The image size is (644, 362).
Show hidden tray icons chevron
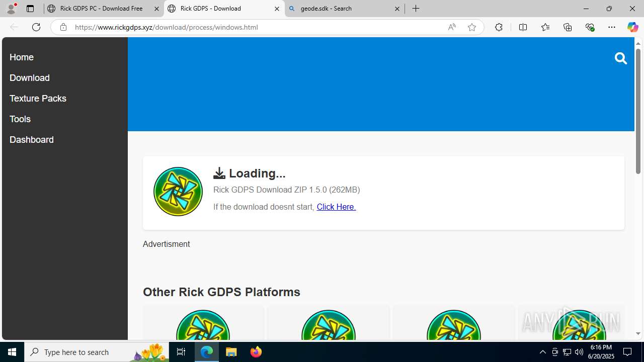(542, 352)
